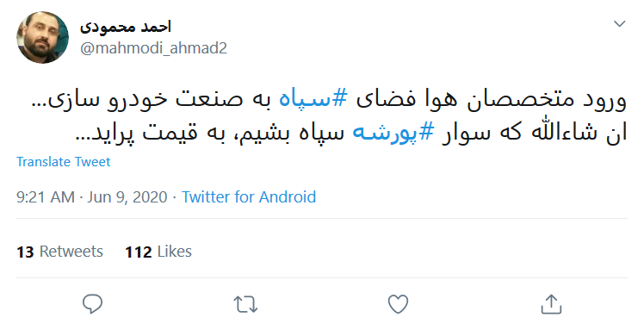View the 112 Likes list
The height and width of the screenshot is (330, 644).
tap(158, 252)
